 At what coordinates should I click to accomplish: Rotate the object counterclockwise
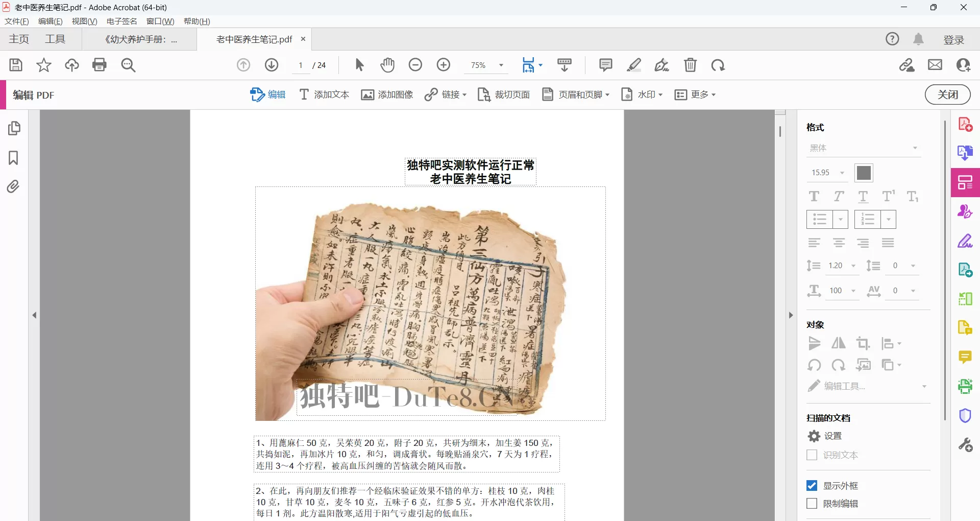point(814,365)
